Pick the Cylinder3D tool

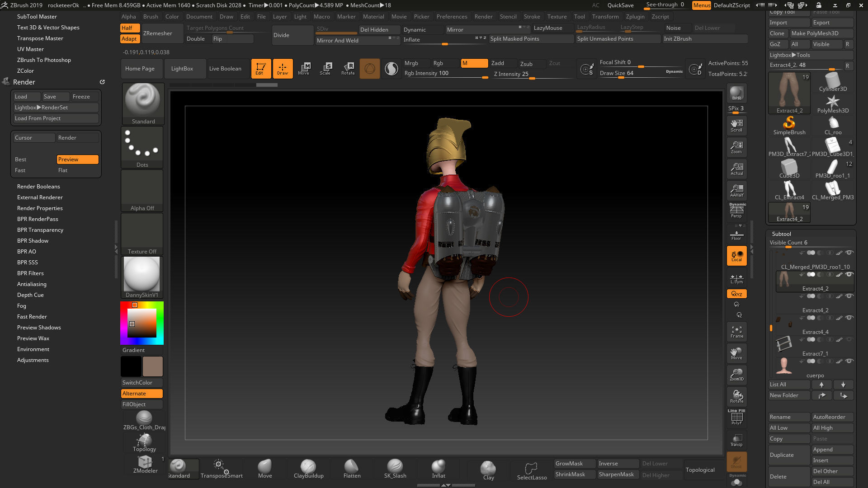(x=832, y=82)
